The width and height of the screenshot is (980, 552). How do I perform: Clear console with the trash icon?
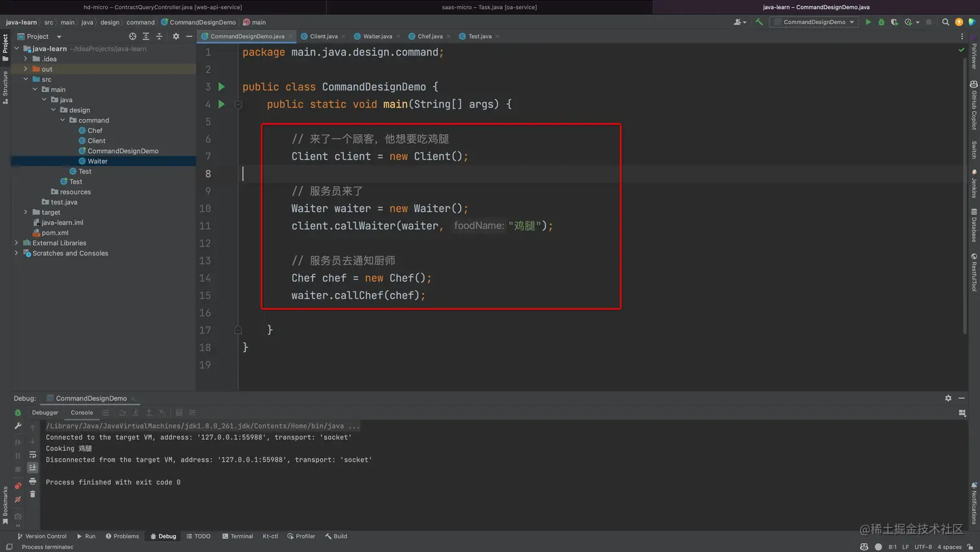[x=32, y=494]
